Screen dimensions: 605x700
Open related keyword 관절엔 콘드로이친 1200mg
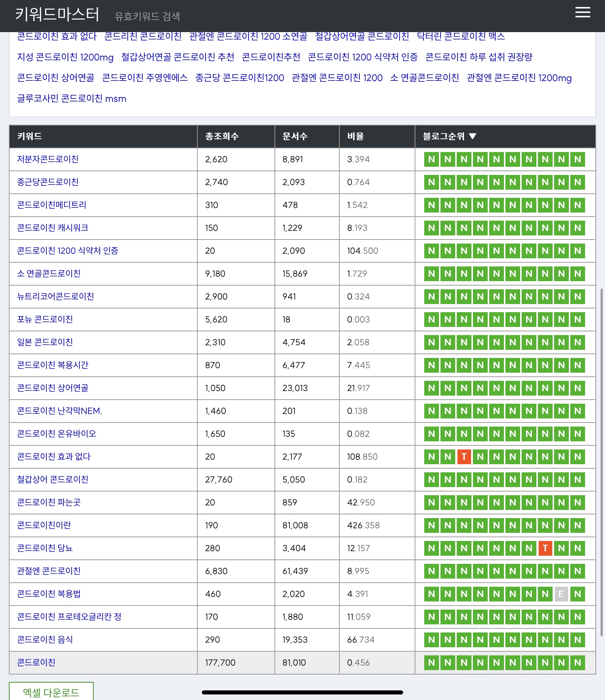click(519, 78)
